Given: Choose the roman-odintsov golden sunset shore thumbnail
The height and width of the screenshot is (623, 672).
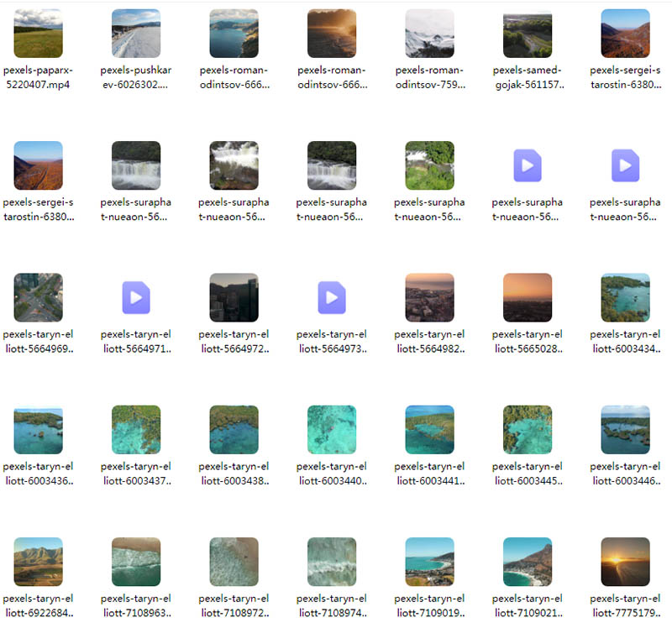Looking at the screenshot, I should click(x=332, y=34).
